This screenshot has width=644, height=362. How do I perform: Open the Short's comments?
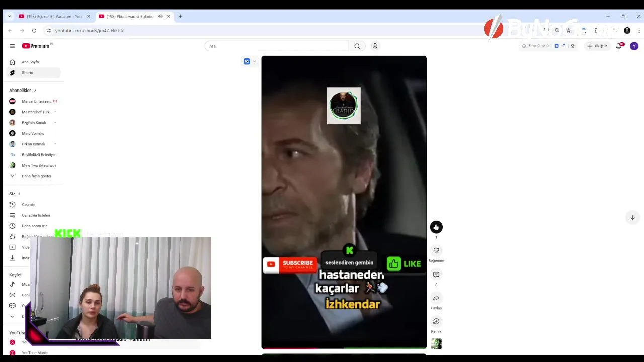click(x=436, y=275)
